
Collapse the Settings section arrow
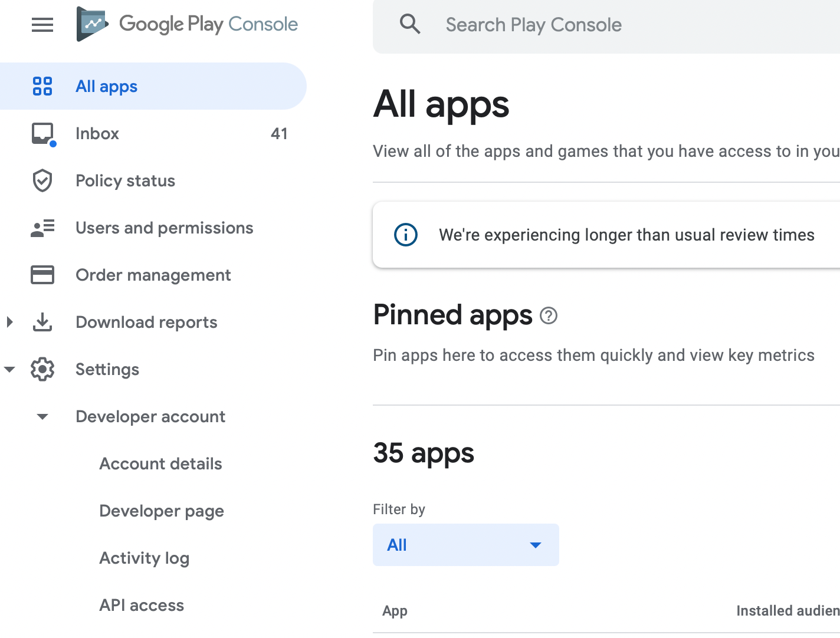(x=9, y=370)
